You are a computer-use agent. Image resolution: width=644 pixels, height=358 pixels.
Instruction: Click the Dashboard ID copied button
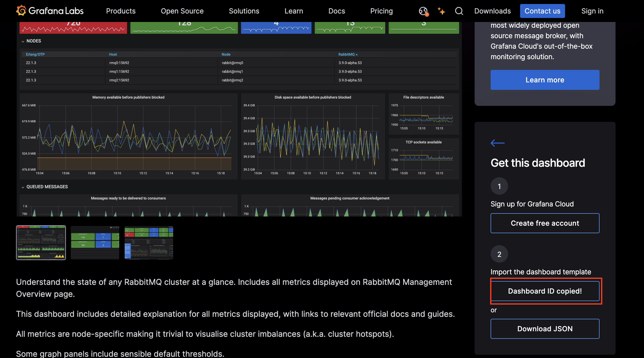[x=545, y=291]
